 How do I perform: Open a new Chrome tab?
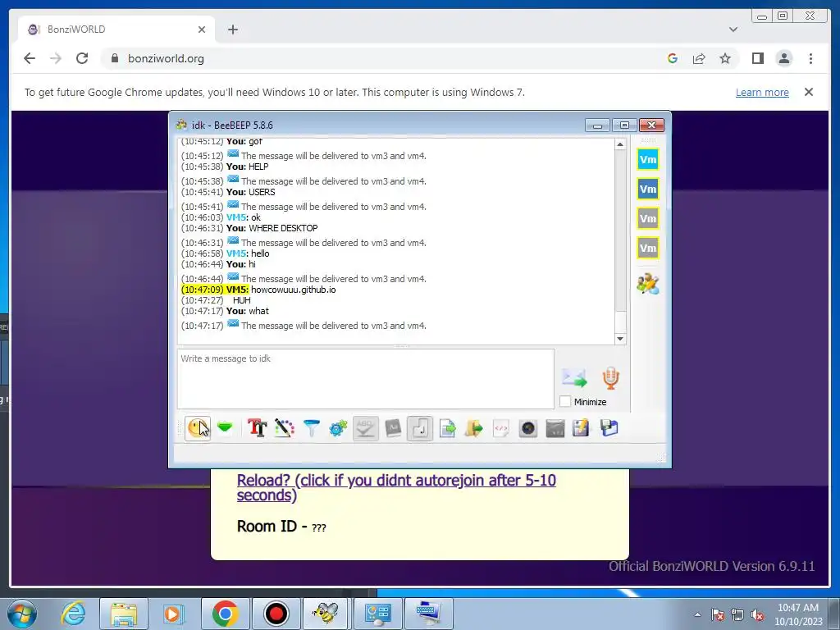[x=232, y=30]
